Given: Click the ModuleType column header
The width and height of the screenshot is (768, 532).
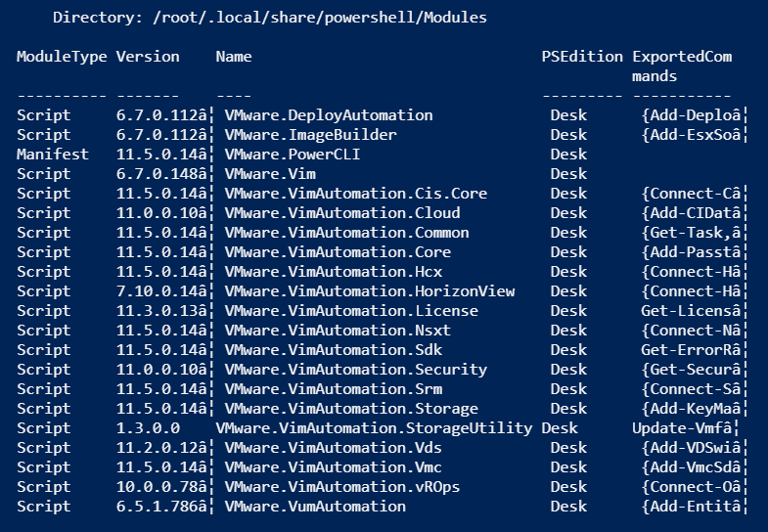Looking at the screenshot, I should coord(62,57).
